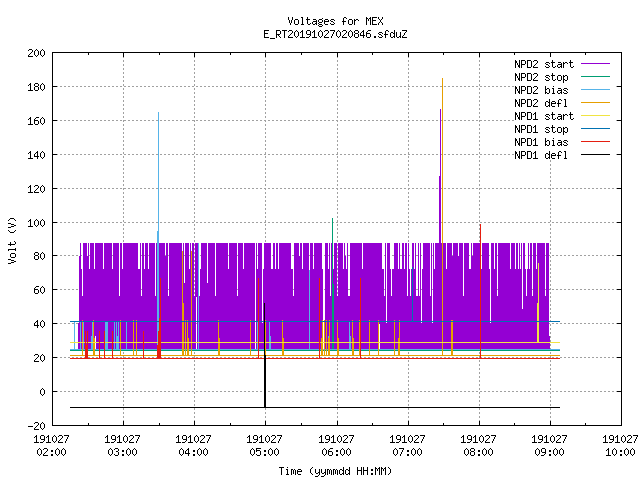Screen dimensions: 640x480
Task: Click the 'Time (yymmdd HH:MM)' x-axis label
Action: (335, 471)
